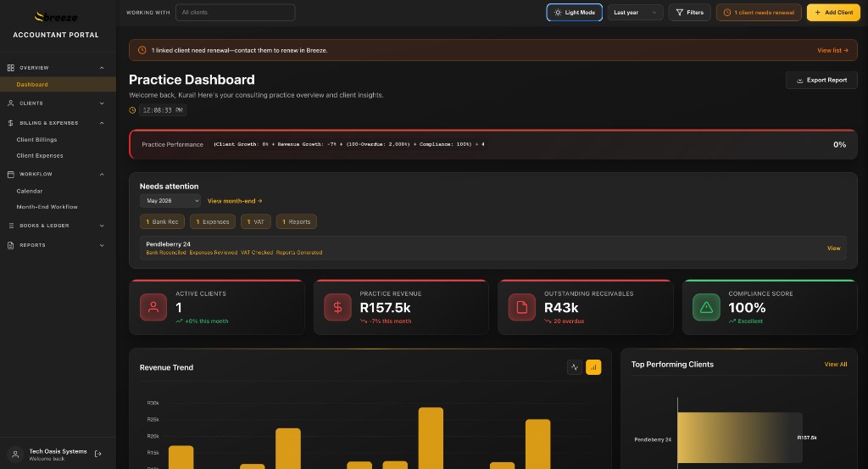
Task: Collapse the Overview section
Action: (102, 68)
